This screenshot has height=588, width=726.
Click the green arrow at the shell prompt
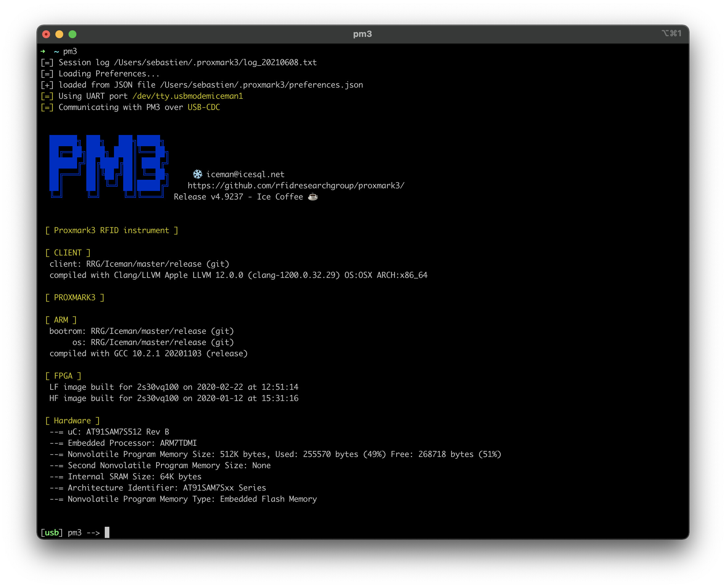(43, 51)
